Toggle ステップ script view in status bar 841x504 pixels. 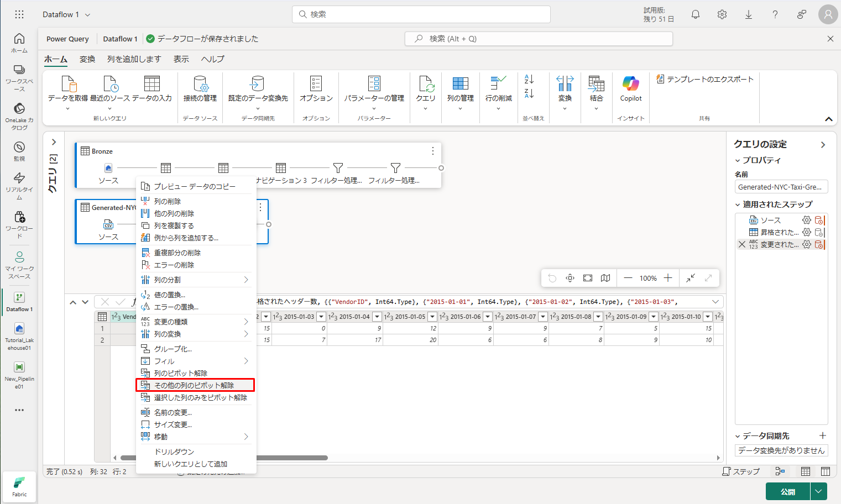click(741, 471)
